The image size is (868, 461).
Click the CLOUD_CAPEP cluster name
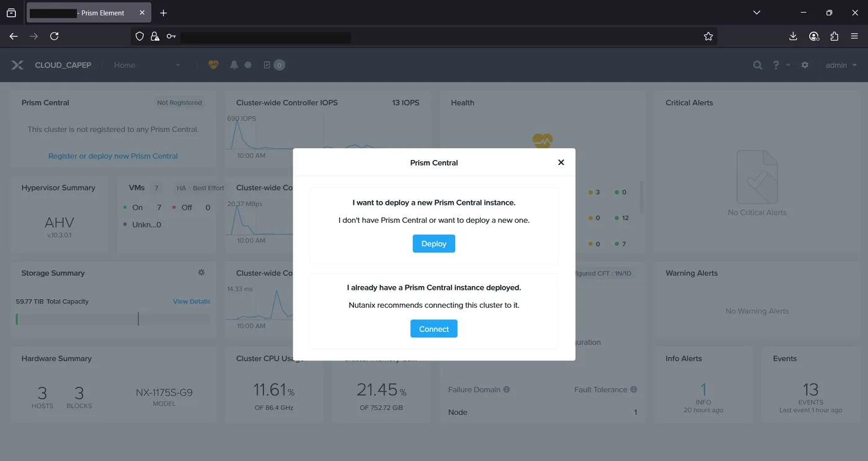click(x=63, y=65)
